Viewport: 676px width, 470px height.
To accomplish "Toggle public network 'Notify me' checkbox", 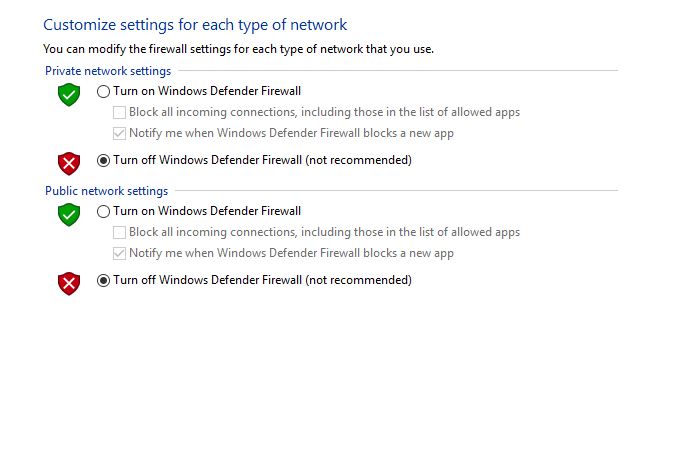I will pos(120,254).
